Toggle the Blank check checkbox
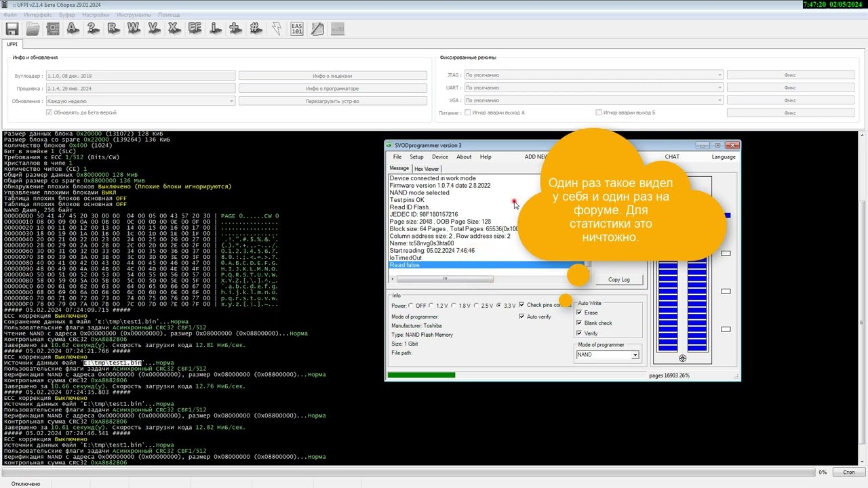This screenshot has height=488, width=868. [579, 323]
